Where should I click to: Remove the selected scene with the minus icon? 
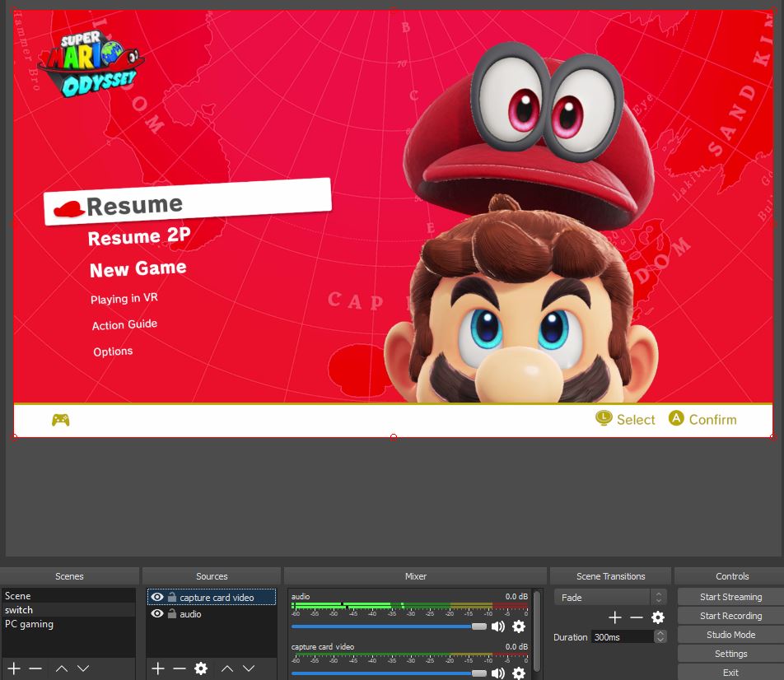35,668
